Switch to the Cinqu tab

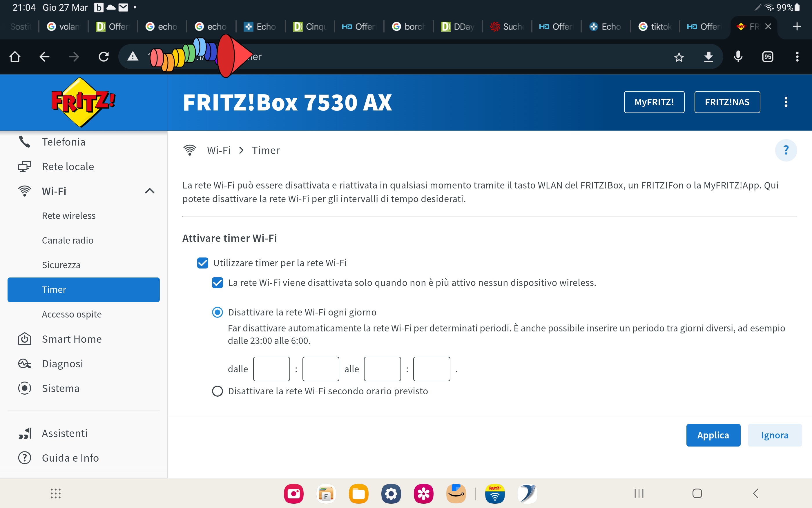310,26
